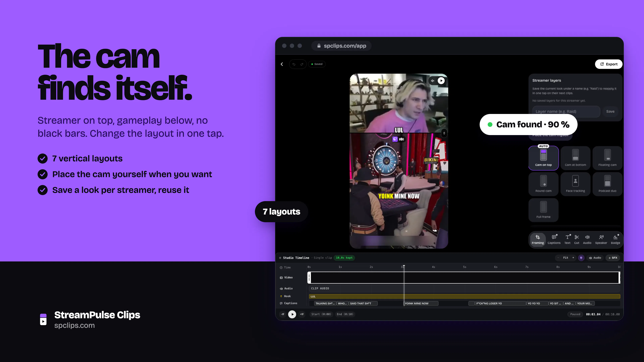The image size is (644, 362).
Task: Step forward one frame
Action: [302, 314]
